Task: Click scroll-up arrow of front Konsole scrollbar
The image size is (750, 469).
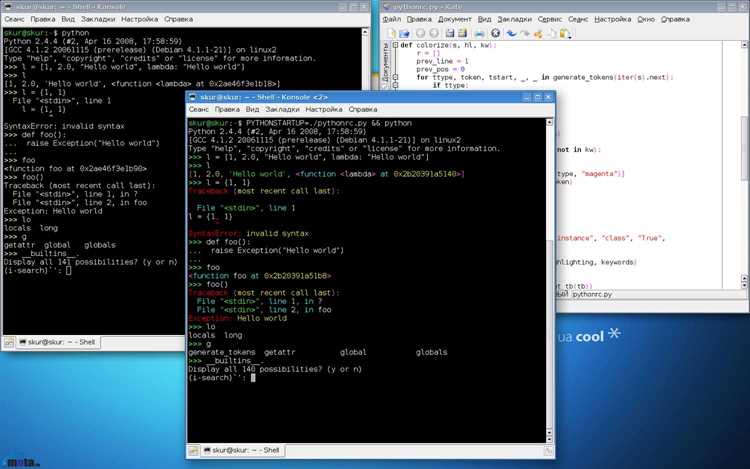Action: tap(549, 122)
